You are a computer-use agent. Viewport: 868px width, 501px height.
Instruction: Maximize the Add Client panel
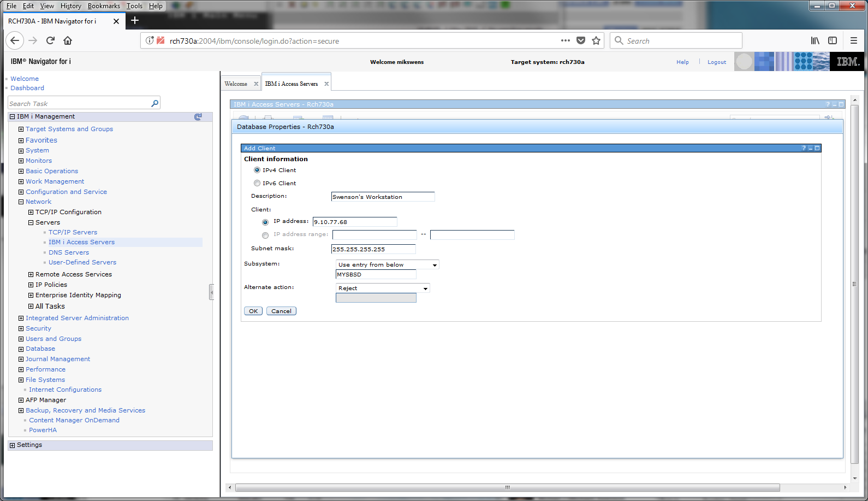pyautogui.click(x=817, y=148)
